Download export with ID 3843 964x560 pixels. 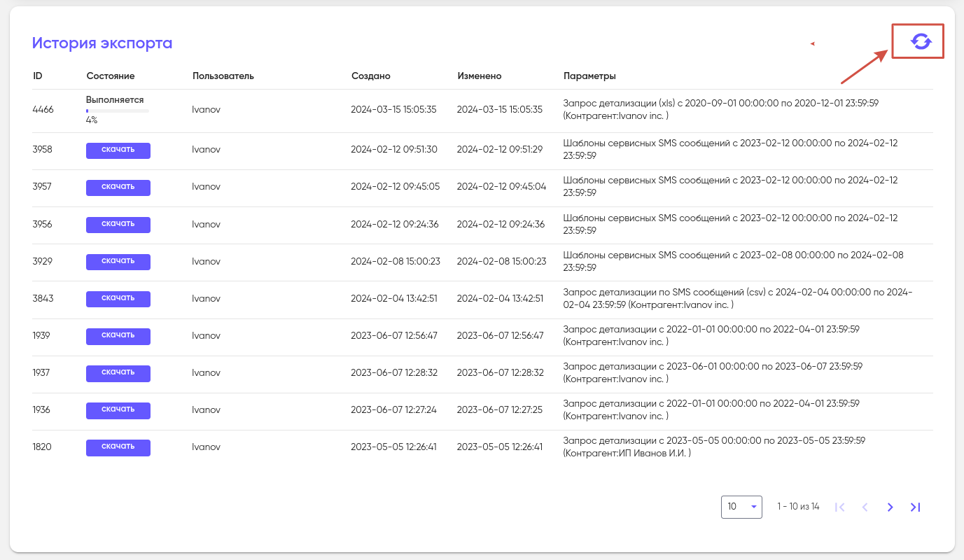tap(118, 299)
